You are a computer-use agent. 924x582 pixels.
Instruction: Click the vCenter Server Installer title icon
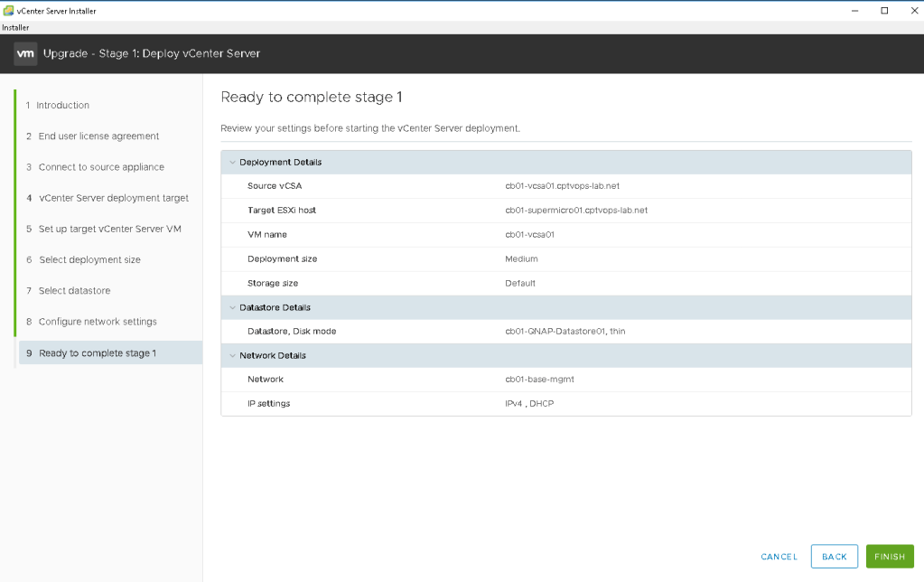[x=8, y=11]
